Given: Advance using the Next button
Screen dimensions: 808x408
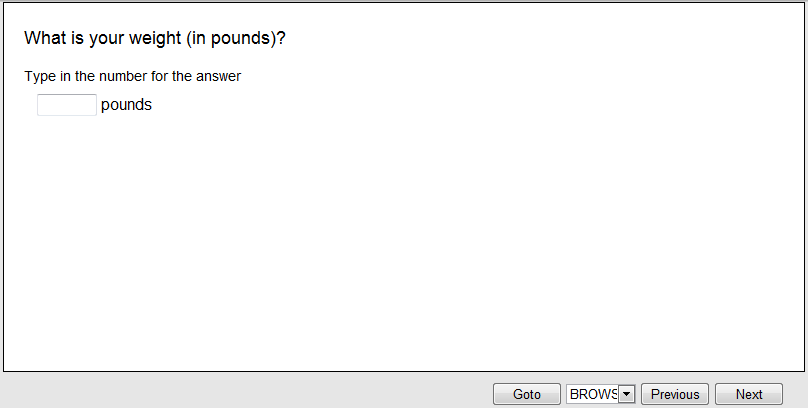Looking at the screenshot, I should [x=749, y=394].
